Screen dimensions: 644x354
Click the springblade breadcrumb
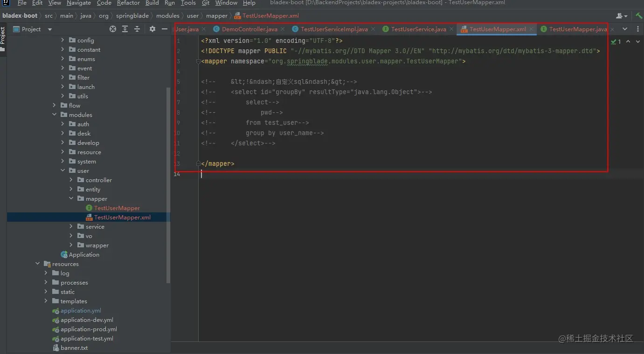(x=132, y=15)
